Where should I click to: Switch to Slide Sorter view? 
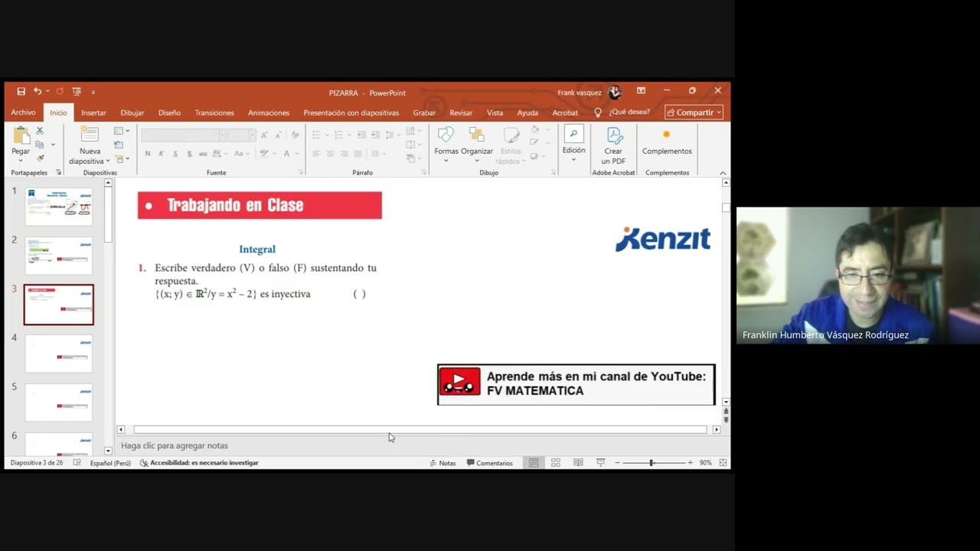[x=556, y=463]
